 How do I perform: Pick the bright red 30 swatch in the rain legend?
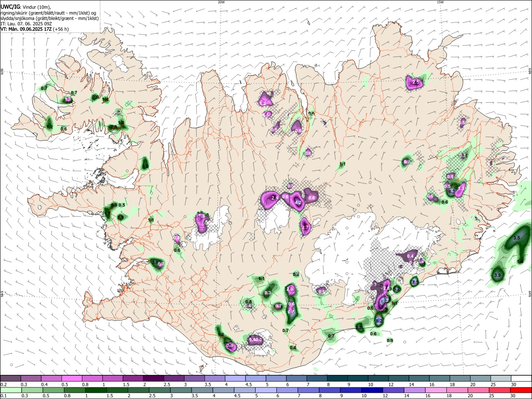click(521, 390)
